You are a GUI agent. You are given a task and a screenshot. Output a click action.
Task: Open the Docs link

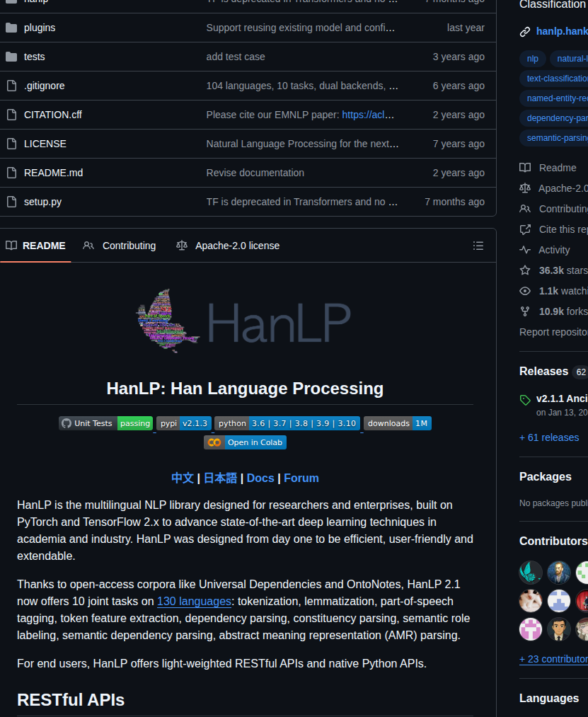260,478
